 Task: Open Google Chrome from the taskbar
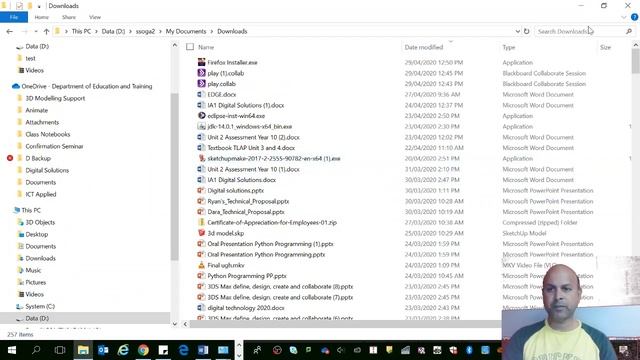(x=143, y=350)
